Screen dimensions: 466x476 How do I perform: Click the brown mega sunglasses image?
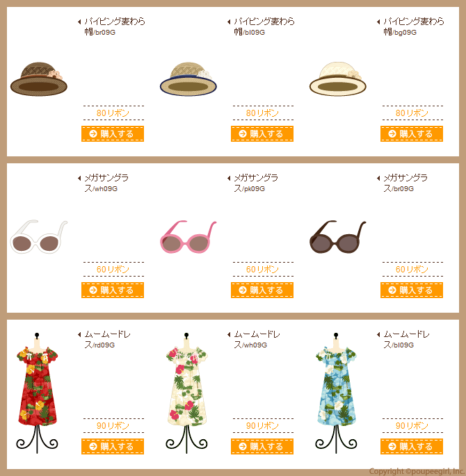pos(338,236)
